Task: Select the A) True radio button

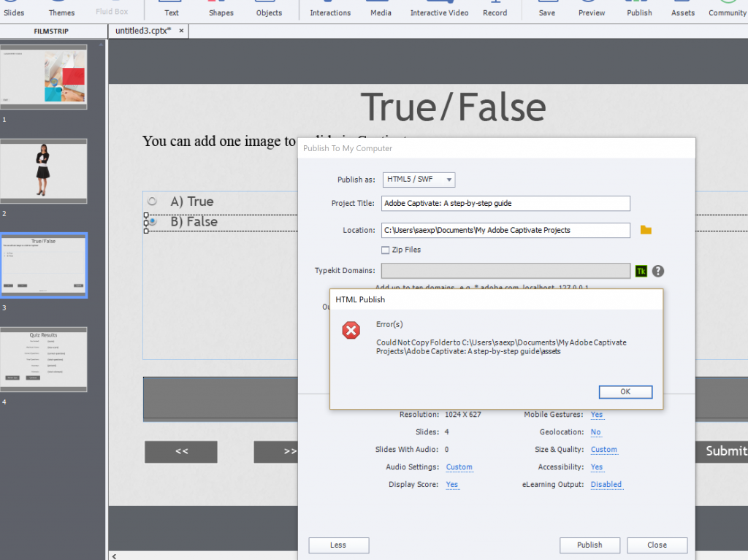Action: coord(153,201)
